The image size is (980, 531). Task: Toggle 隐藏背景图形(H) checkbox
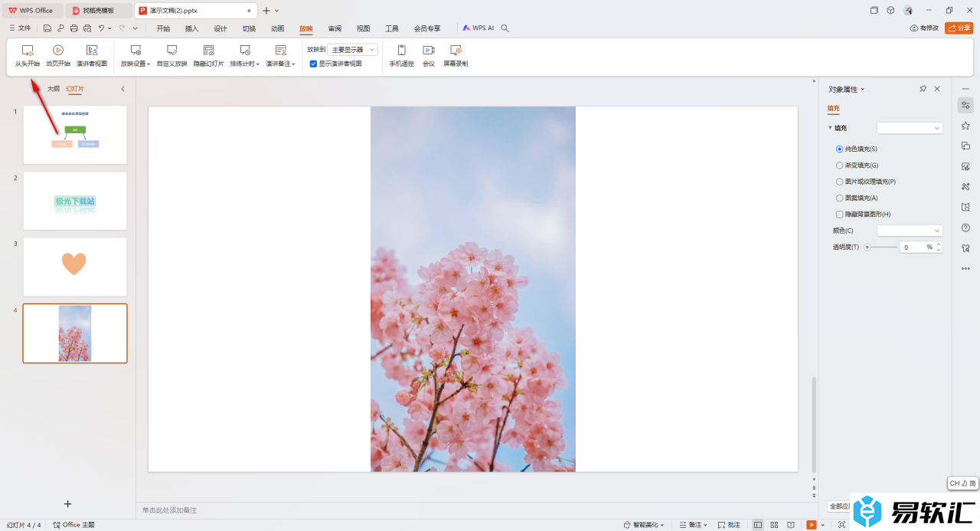tap(840, 215)
